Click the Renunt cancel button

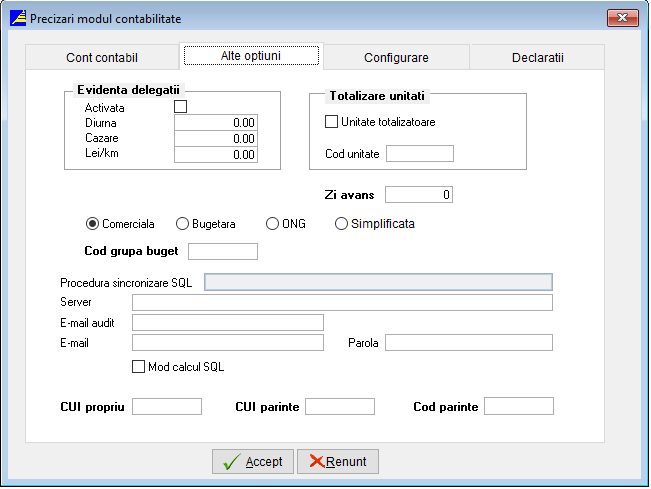pos(338,462)
